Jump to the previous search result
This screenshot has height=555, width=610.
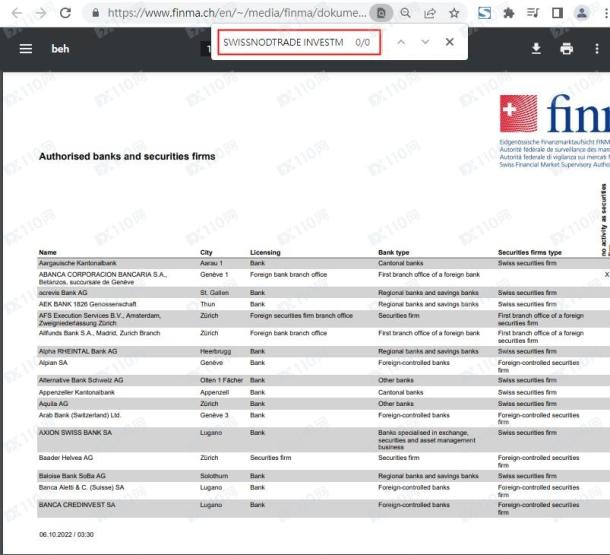(401, 42)
